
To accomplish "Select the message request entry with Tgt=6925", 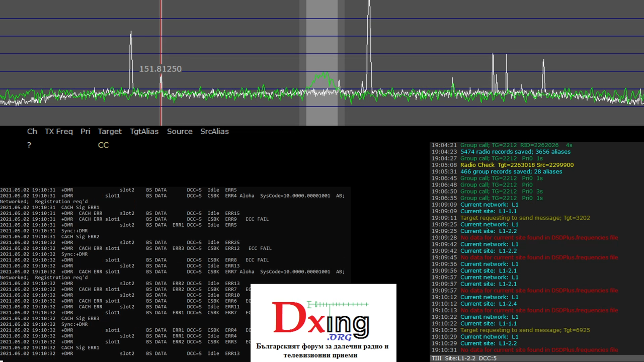I will pos(511,330).
